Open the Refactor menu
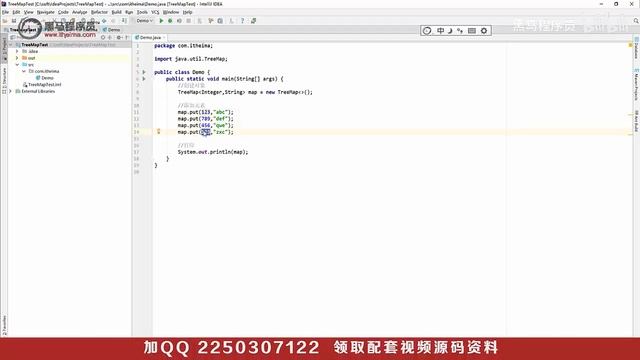This screenshot has width=640, height=360. point(99,12)
